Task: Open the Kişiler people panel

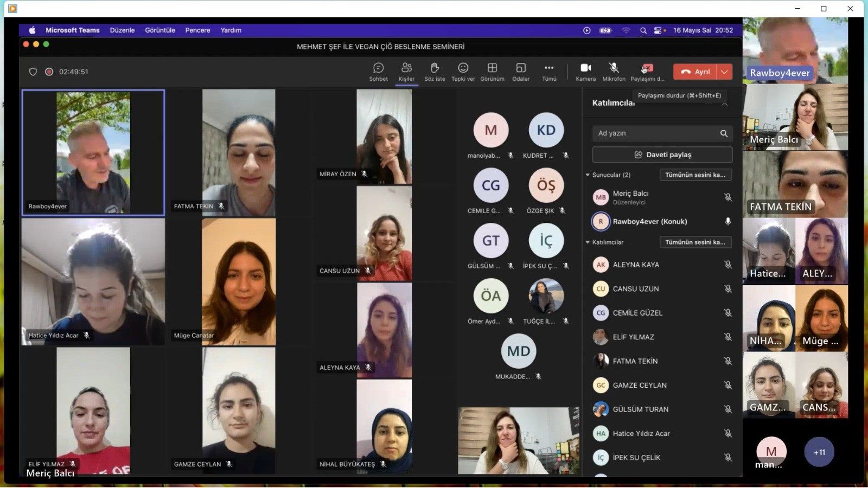Action: tap(406, 72)
